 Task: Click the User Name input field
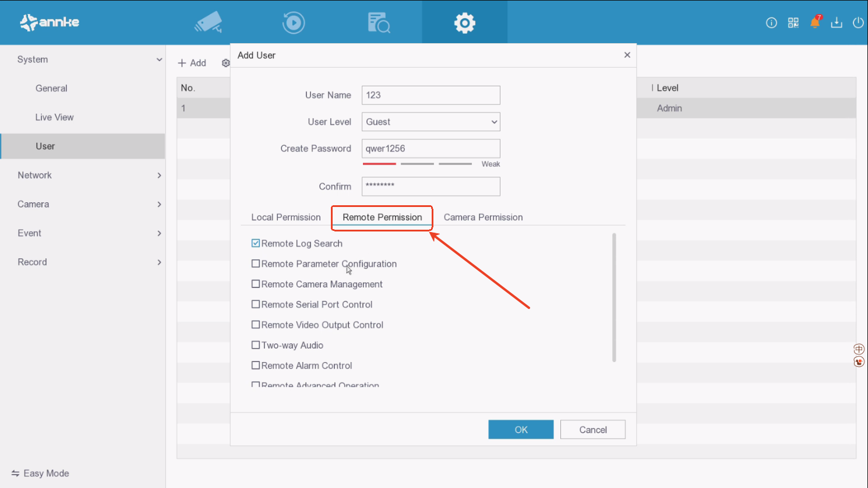point(431,95)
